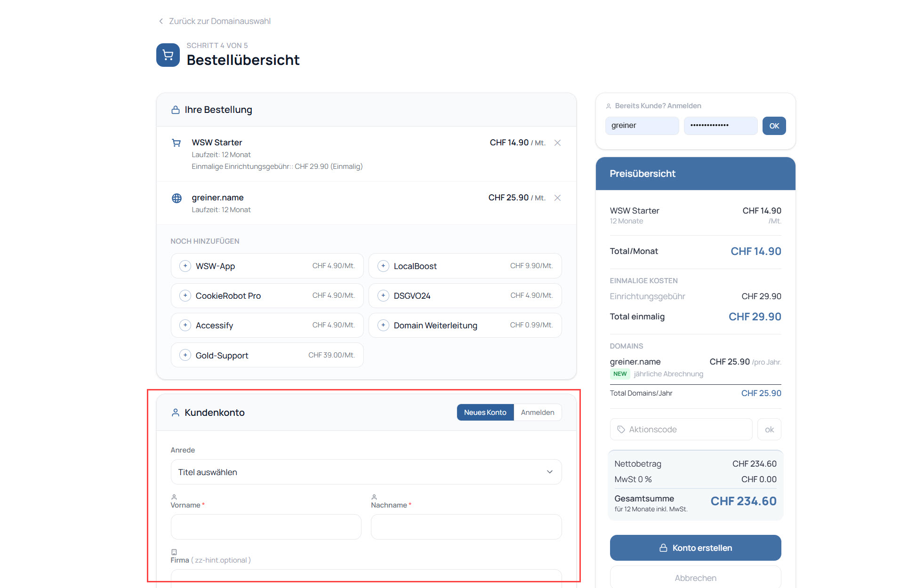This screenshot has width=916, height=588.
Task: Remove WSW Starter from the order
Action: [x=557, y=143]
